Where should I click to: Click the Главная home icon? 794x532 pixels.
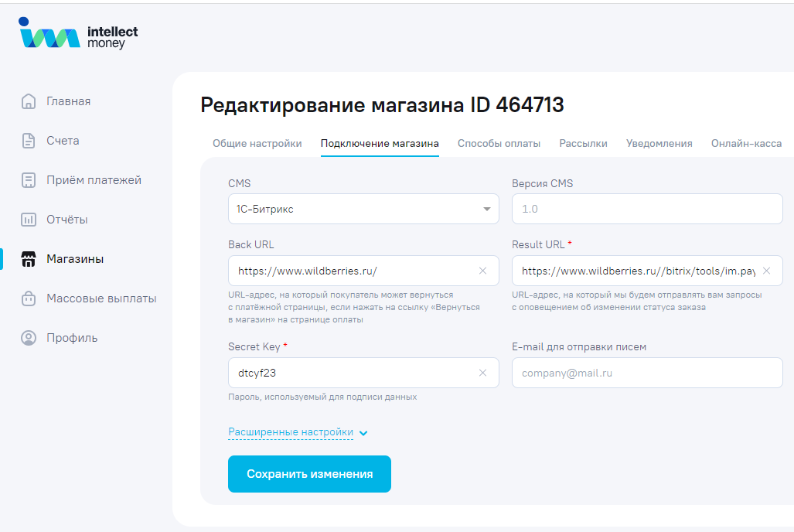click(29, 101)
